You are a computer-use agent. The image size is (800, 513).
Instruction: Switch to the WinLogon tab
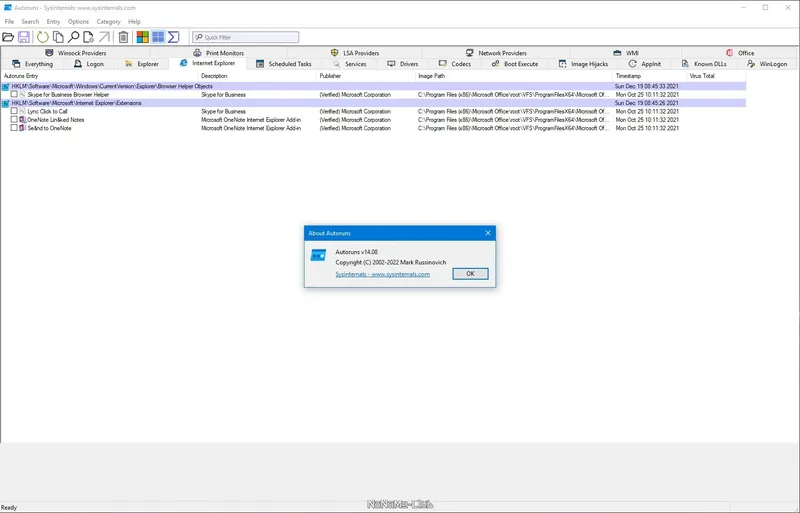coord(767,64)
